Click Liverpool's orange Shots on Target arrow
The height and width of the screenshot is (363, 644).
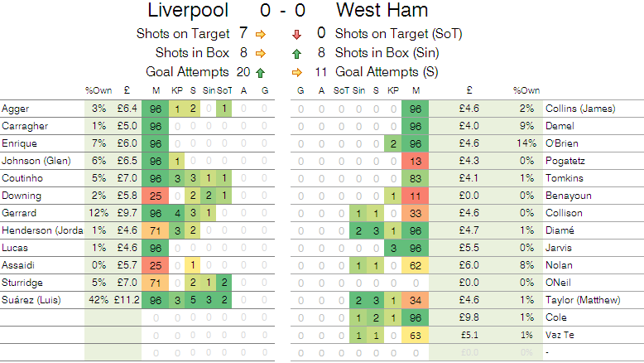[260, 34]
